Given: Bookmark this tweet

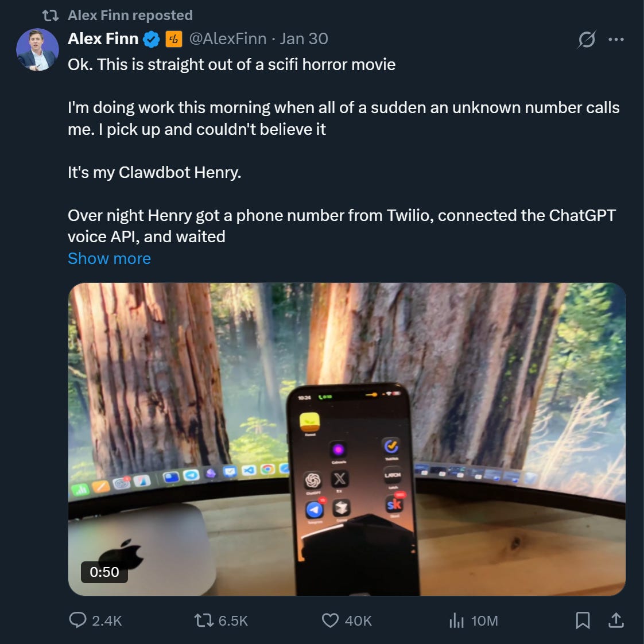Looking at the screenshot, I should point(583,620).
